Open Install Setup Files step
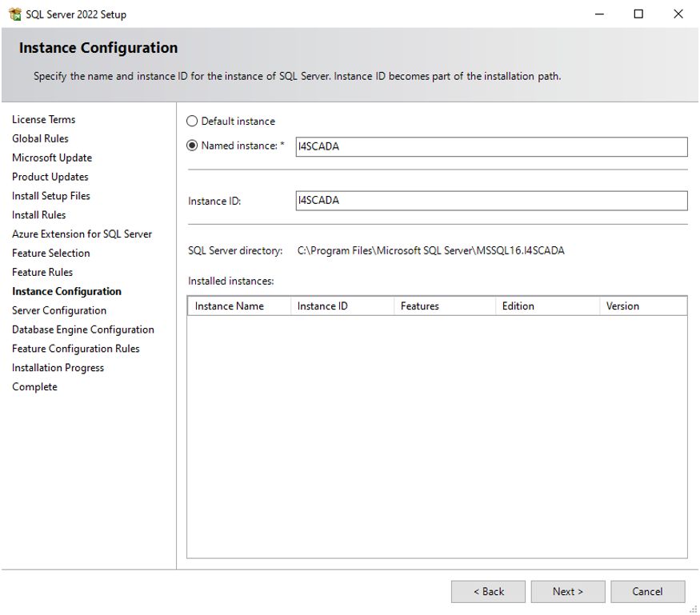Image resolution: width=700 pixels, height=615 pixels. pyautogui.click(x=50, y=195)
